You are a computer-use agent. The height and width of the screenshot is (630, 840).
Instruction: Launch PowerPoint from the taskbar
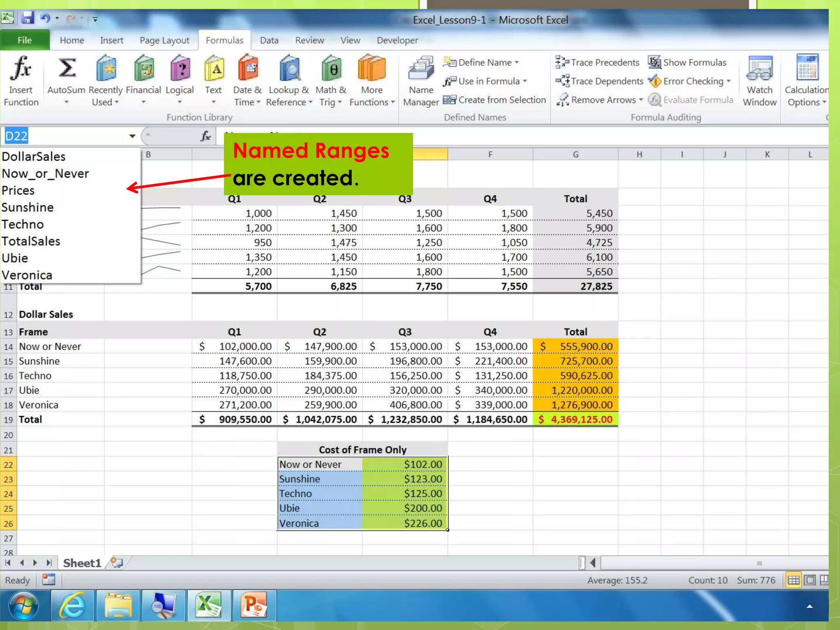254,606
